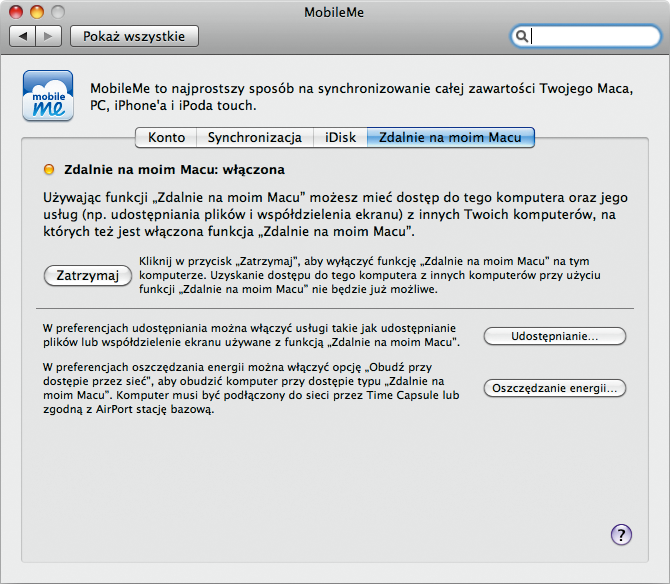Select the Zdalnie na moim Macu tab
Image resolution: width=670 pixels, height=584 pixels.
point(450,138)
